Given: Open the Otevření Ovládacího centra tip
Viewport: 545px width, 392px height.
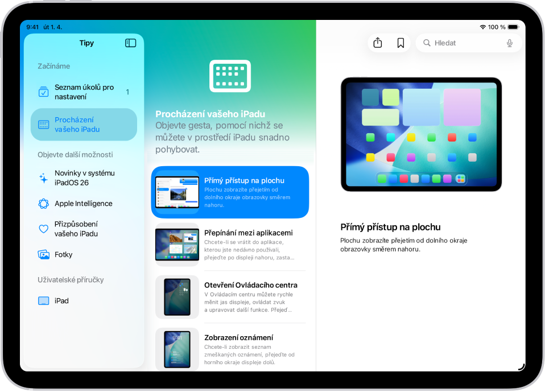Looking at the screenshot, I should [230, 297].
